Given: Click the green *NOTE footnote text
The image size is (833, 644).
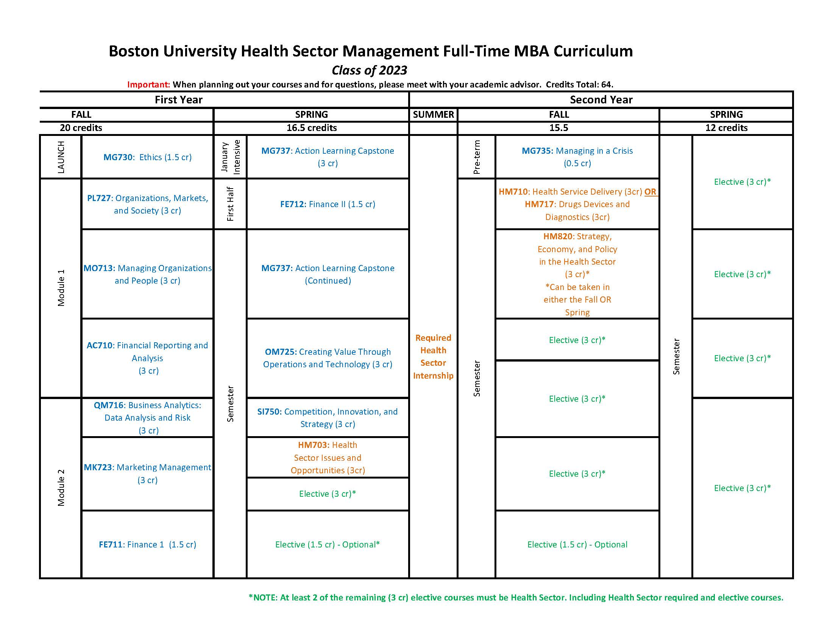Looking at the screenshot, I should pos(516,597).
